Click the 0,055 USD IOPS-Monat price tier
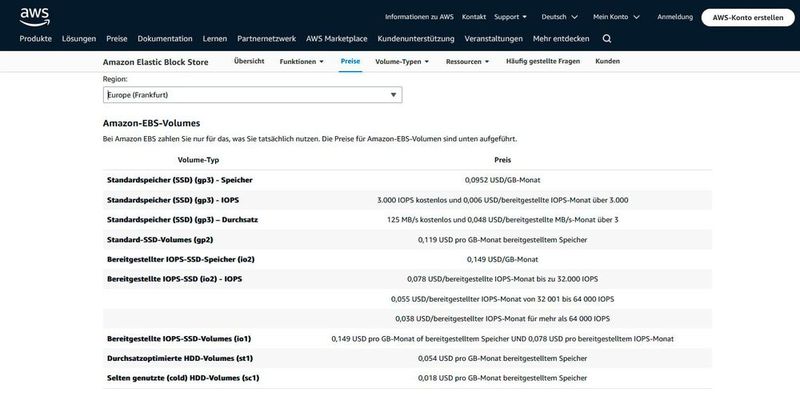 (503, 299)
